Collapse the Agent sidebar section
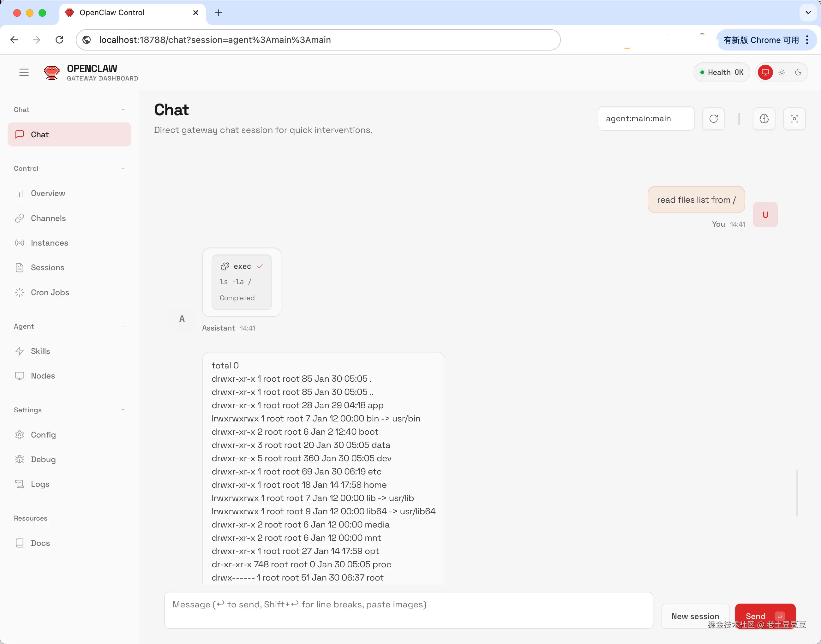The height and width of the screenshot is (644, 821). [x=123, y=326]
